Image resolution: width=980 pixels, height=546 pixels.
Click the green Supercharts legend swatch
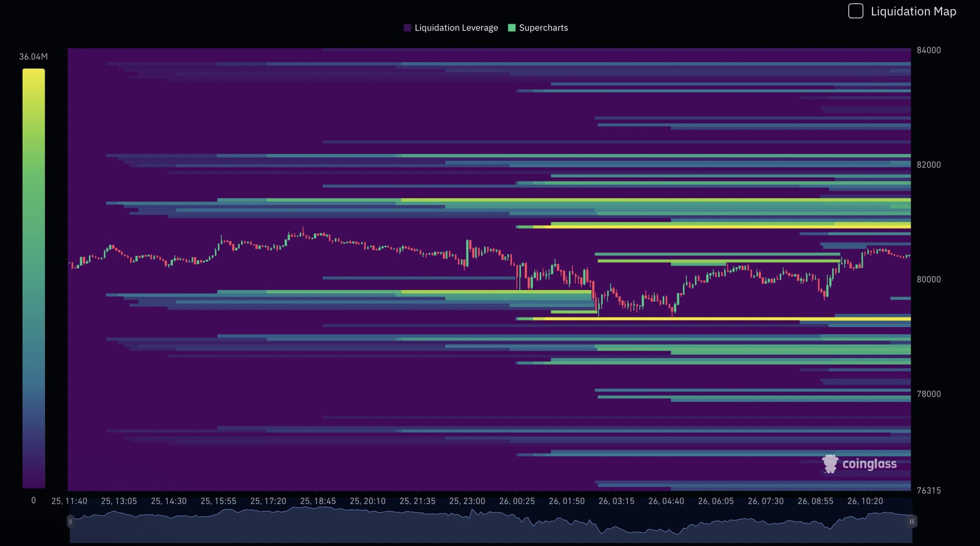point(511,28)
